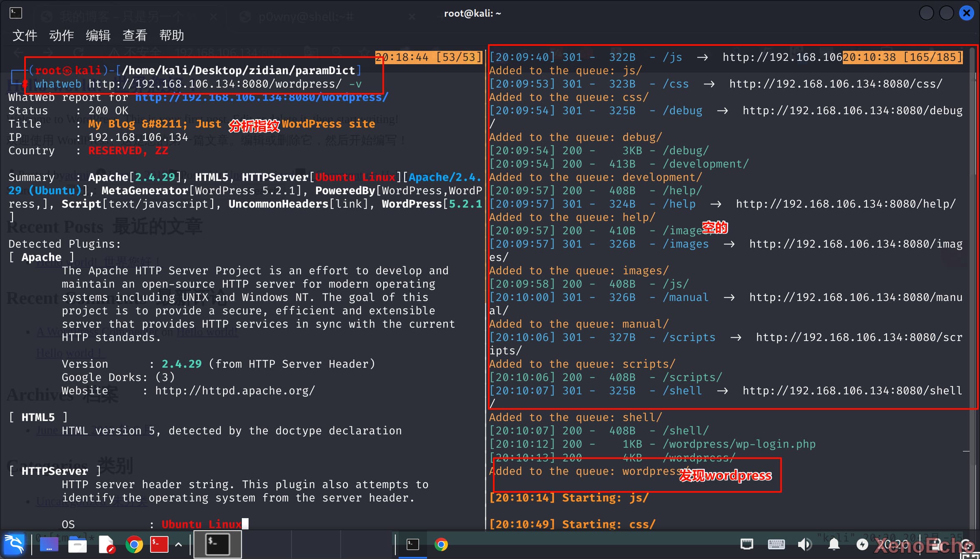Click keyboard tray icon
Viewport: 980px width, 559px height.
776,544
